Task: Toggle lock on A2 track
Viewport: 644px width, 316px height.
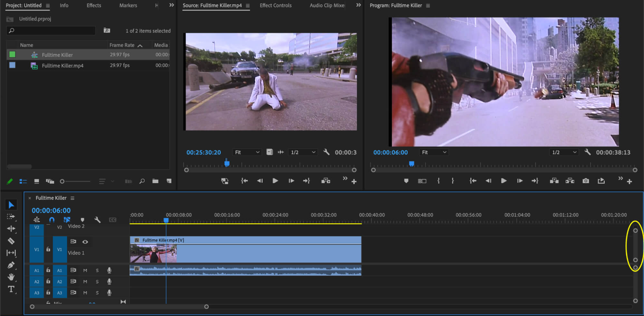Action: [x=48, y=281]
